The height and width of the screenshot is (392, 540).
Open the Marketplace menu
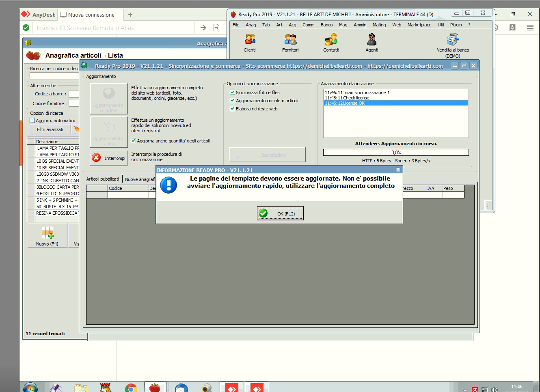pyautogui.click(x=419, y=25)
